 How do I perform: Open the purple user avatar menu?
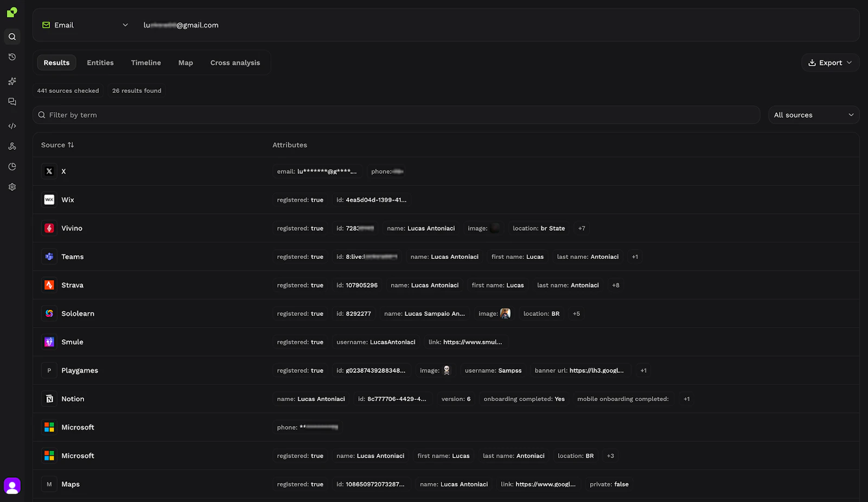[12, 486]
